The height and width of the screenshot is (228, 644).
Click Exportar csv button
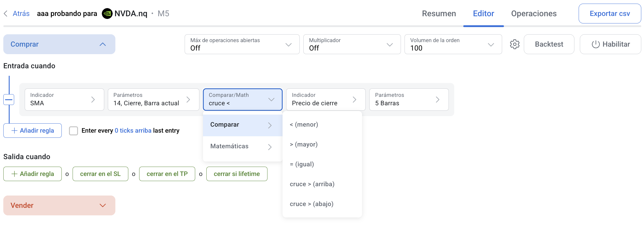click(x=610, y=14)
